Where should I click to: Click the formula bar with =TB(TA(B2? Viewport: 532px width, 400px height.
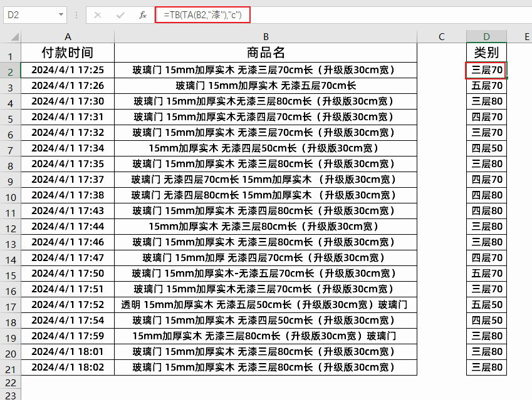click(343, 15)
